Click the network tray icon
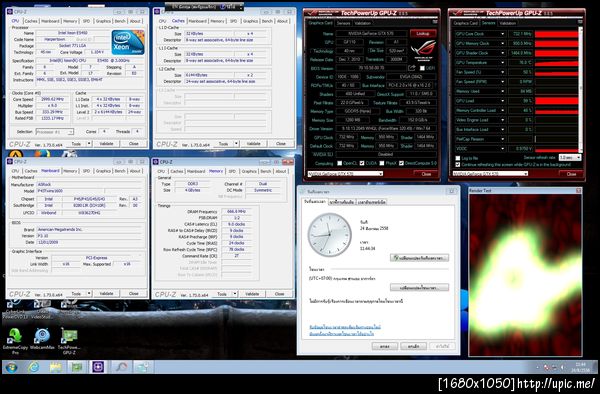 pyautogui.click(x=554, y=368)
